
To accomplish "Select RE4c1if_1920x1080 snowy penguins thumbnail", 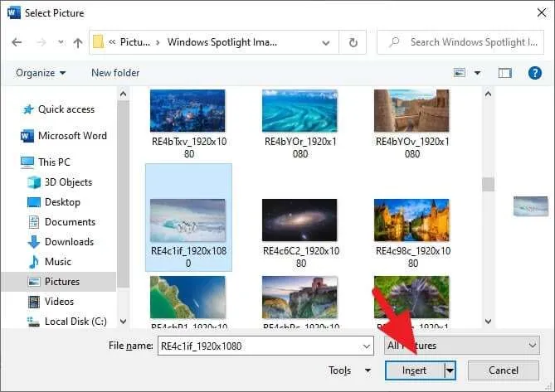I will point(187,220).
